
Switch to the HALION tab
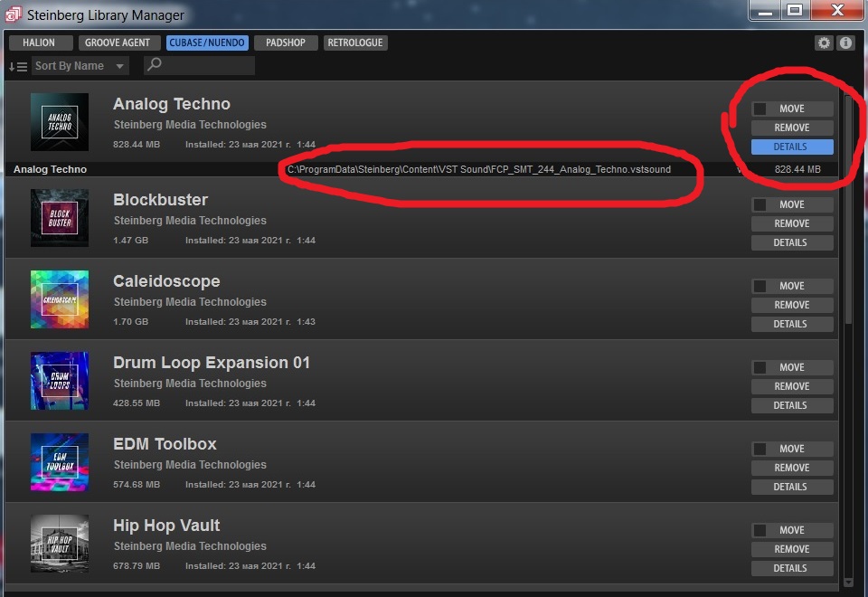39,43
